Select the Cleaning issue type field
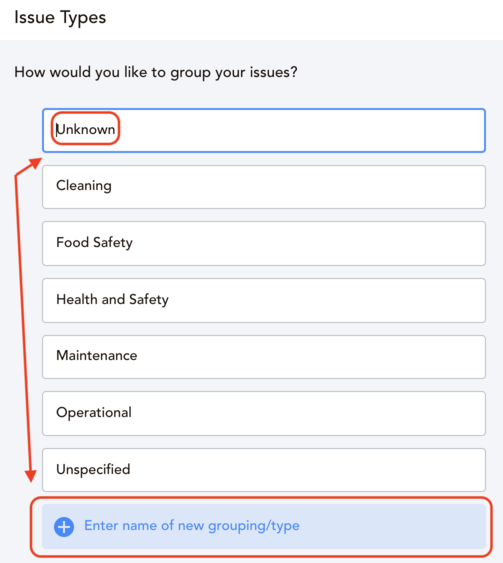 (264, 187)
